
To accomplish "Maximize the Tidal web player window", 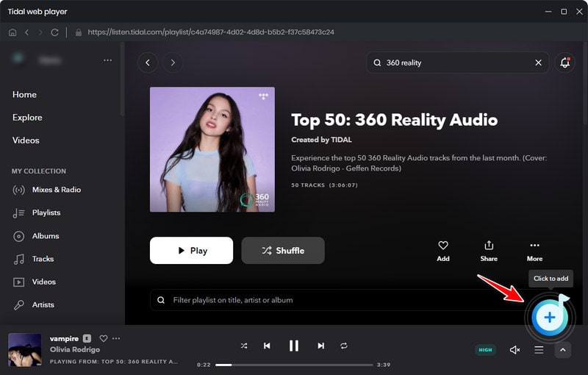I will pos(564,12).
